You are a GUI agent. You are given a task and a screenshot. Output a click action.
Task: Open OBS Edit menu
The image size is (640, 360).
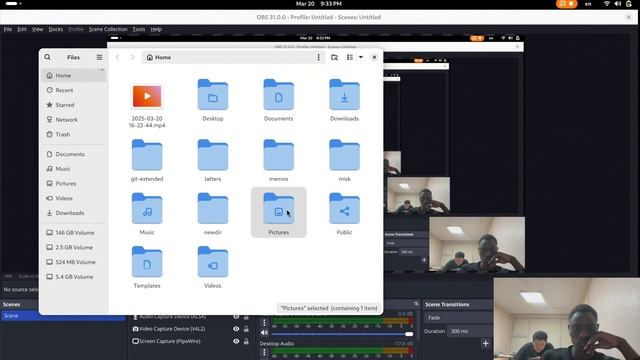[x=22, y=29]
